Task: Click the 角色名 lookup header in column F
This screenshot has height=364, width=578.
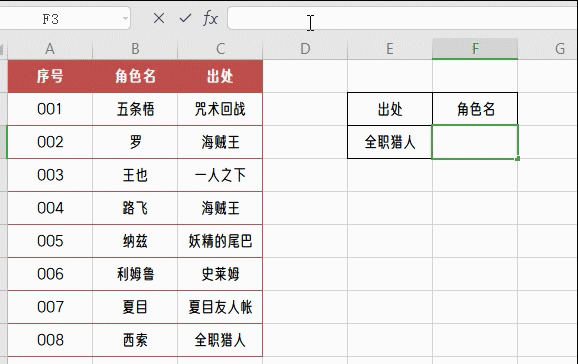Action: [475, 109]
